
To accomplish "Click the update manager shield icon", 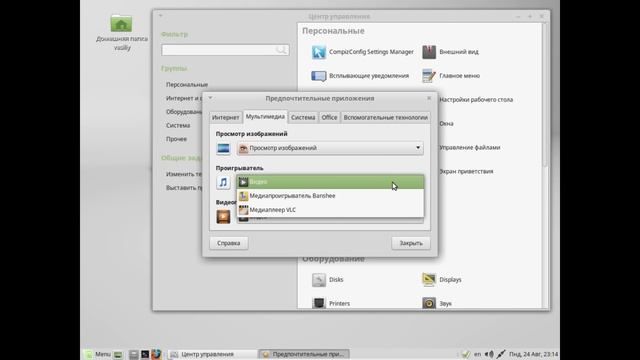I will click(x=465, y=354).
